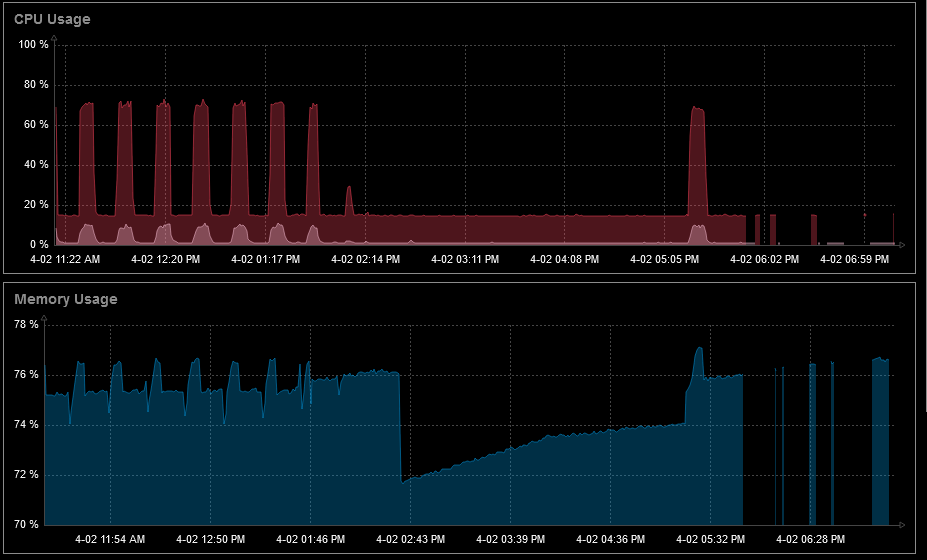This screenshot has height=560, width=927.
Task: Select the 4-02 02:14 PM CPU axis label
Action: click(365, 259)
